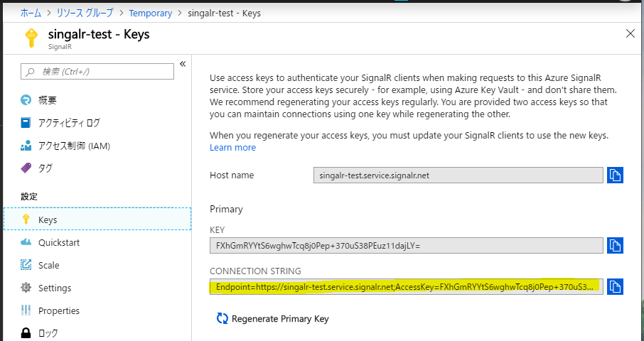Click the タグ tag icon
The image size is (644, 341).
point(26,168)
